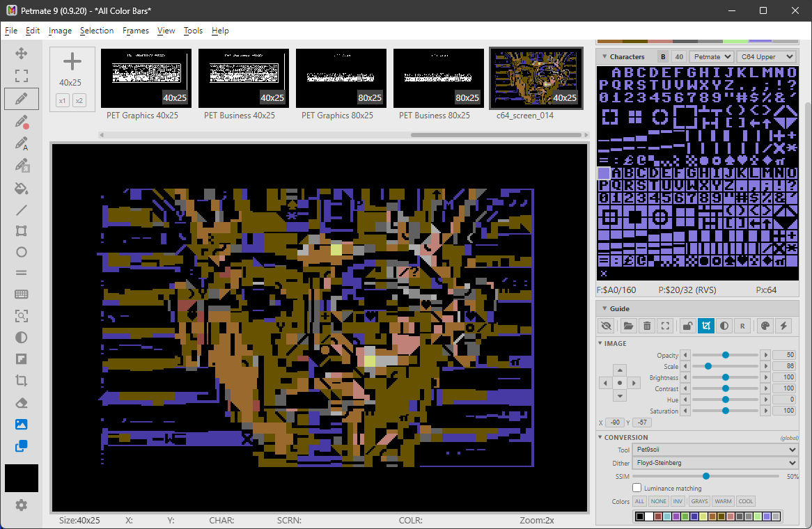Select the Paint Bucket fill tool

click(21, 188)
